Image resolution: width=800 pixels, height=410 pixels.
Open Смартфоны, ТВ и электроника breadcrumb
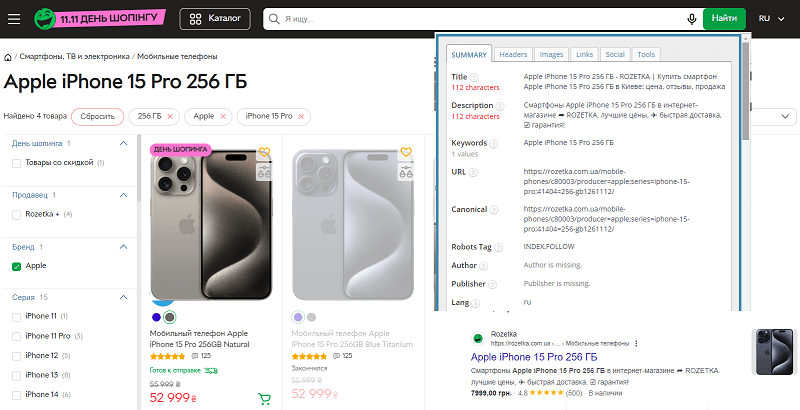click(74, 57)
